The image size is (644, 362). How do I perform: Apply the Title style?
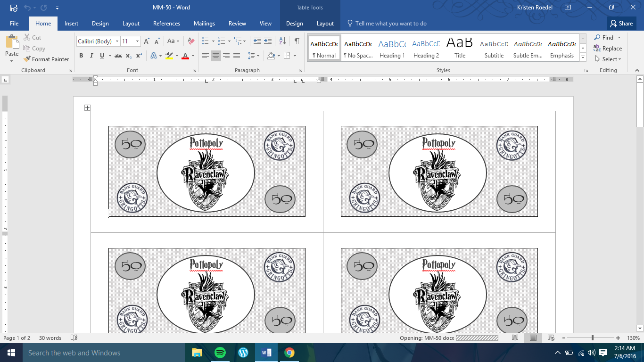(x=460, y=48)
